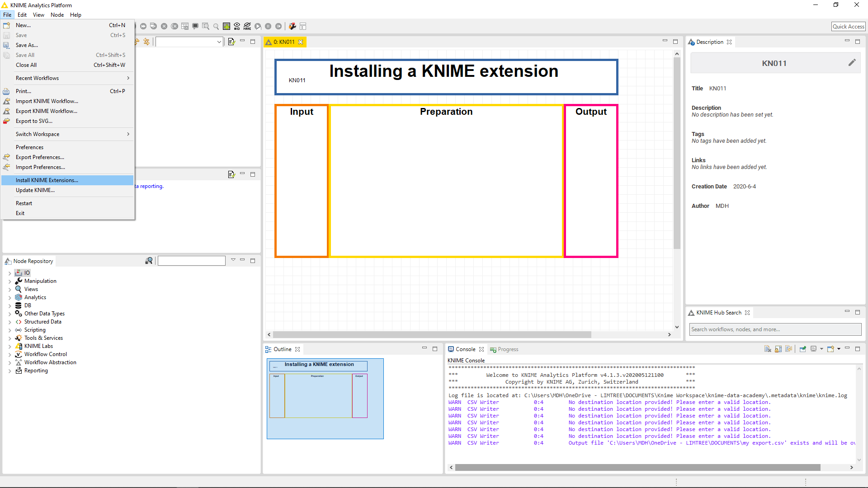Click the Loop Step Execution icon
This screenshot has height=488, width=868.
point(258,26)
